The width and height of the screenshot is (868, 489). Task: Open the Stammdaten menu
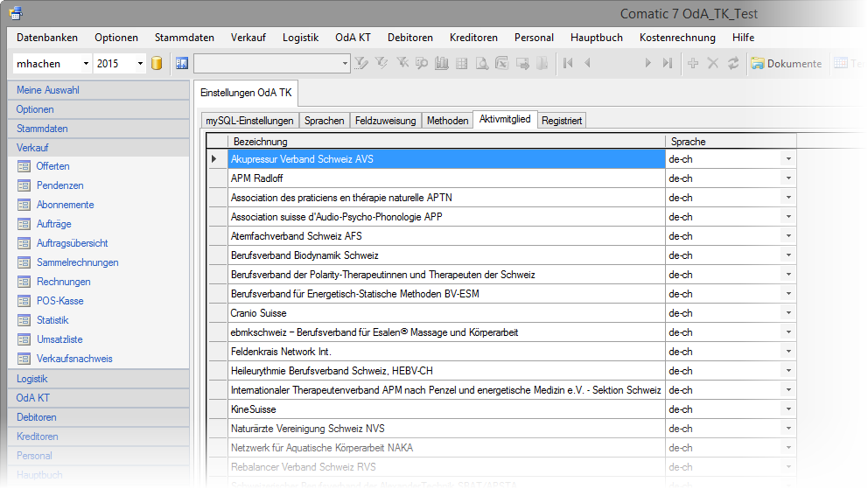click(x=184, y=38)
